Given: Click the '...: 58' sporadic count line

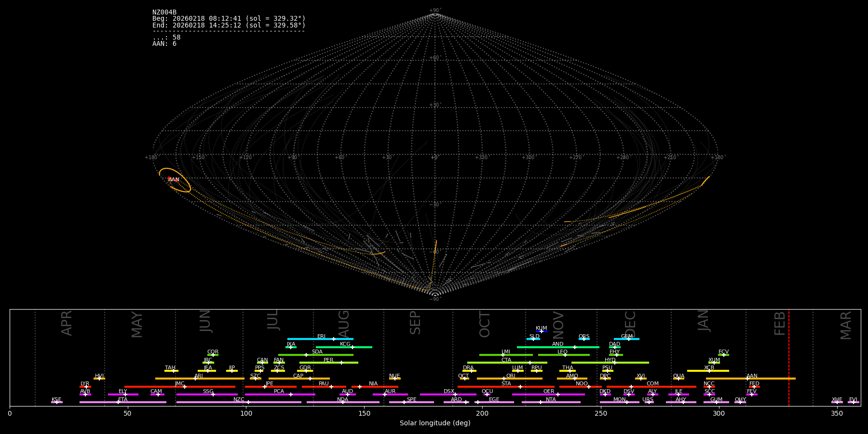Looking at the screenshot, I should coord(166,38).
